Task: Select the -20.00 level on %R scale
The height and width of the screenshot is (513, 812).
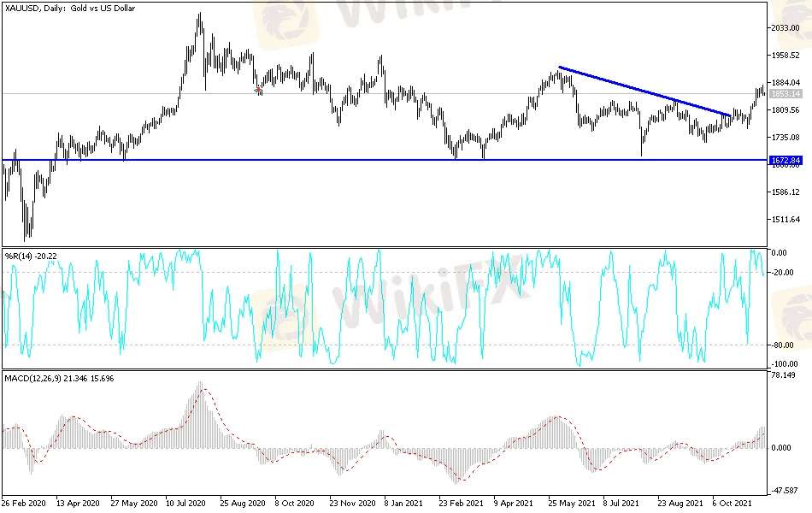Action: pyautogui.click(x=782, y=273)
